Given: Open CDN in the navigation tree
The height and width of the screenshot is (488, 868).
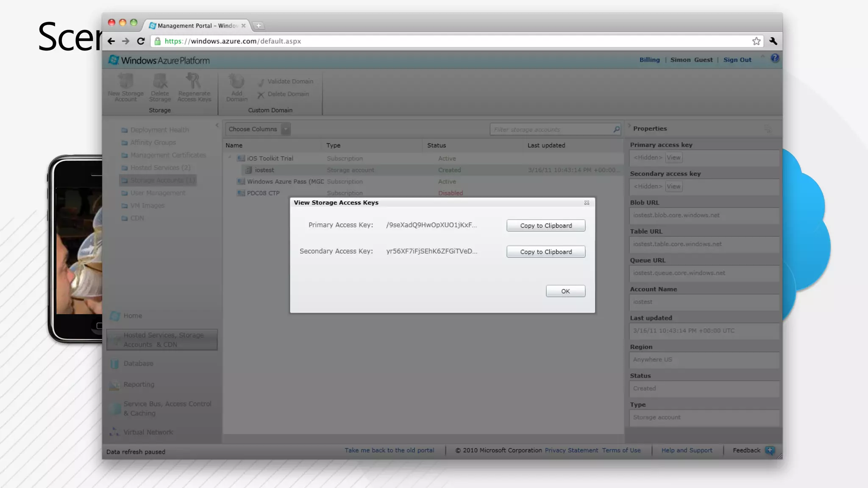Looking at the screenshot, I should click(x=137, y=218).
